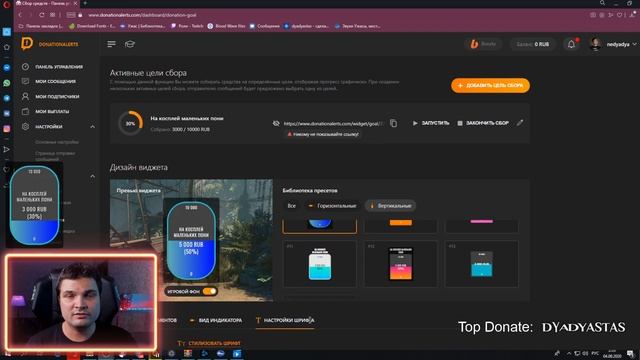Screen dimensions: 640x360
Task: Open the graduation cap tutorial icon
Action: (x=130, y=44)
